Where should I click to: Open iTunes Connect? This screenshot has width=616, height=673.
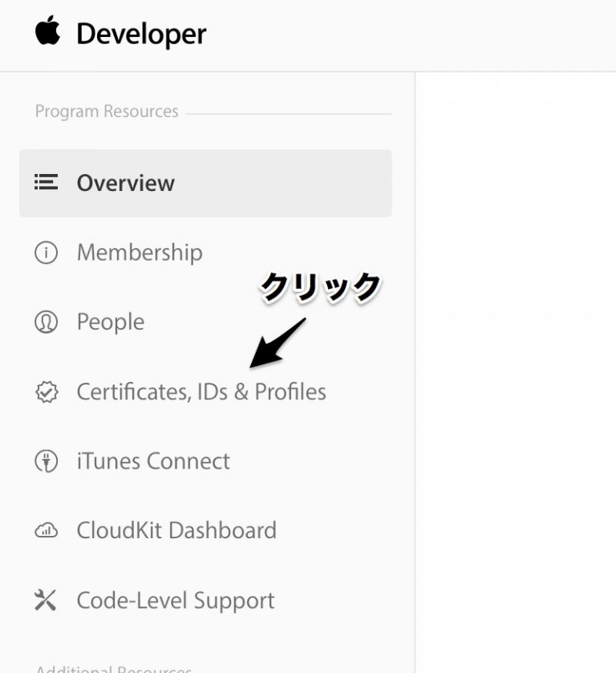(x=153, y=461)
